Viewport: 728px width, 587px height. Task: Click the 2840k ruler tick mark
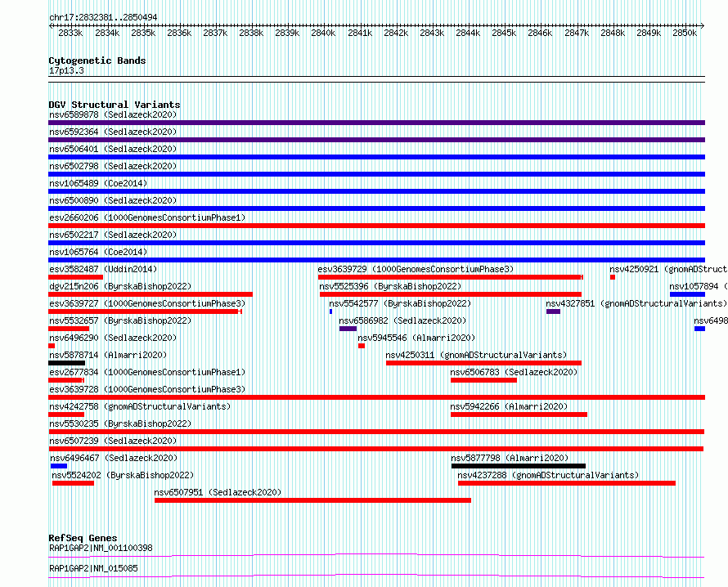click(x=322, y=33)
